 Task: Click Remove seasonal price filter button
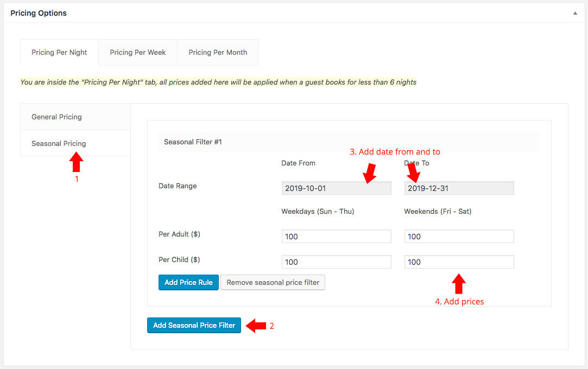[x=273, y=282]
